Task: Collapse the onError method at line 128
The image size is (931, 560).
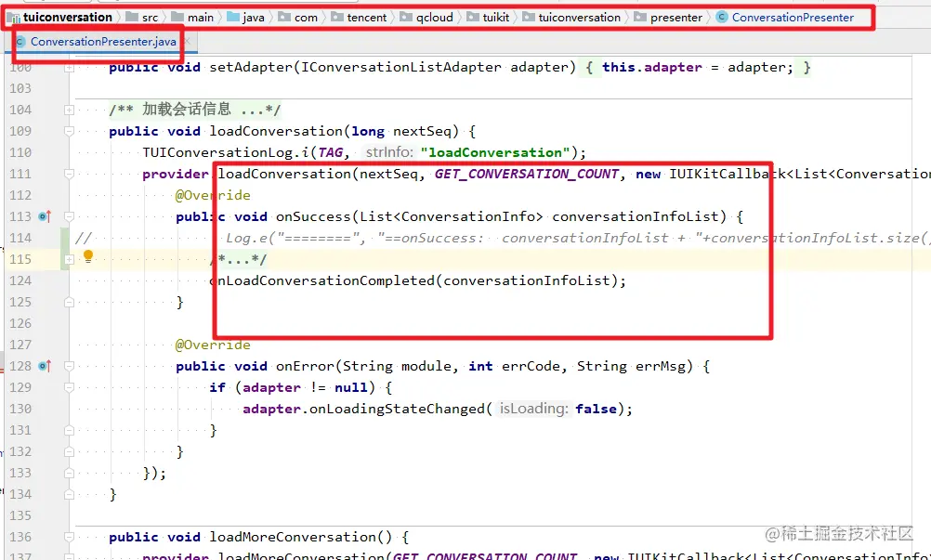Action: [x=69, y=366]
